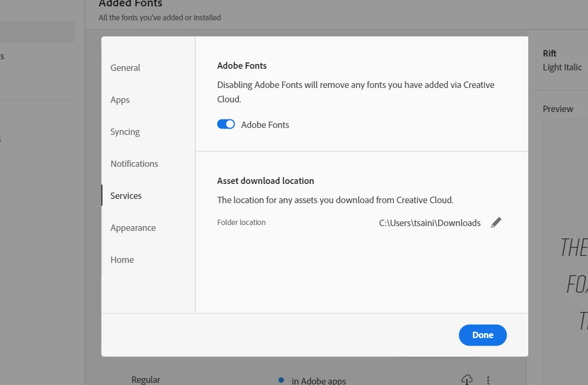Click the Added Fonts page heading
This screenshot has width=588, height=385.
click(x=131, y=3)
